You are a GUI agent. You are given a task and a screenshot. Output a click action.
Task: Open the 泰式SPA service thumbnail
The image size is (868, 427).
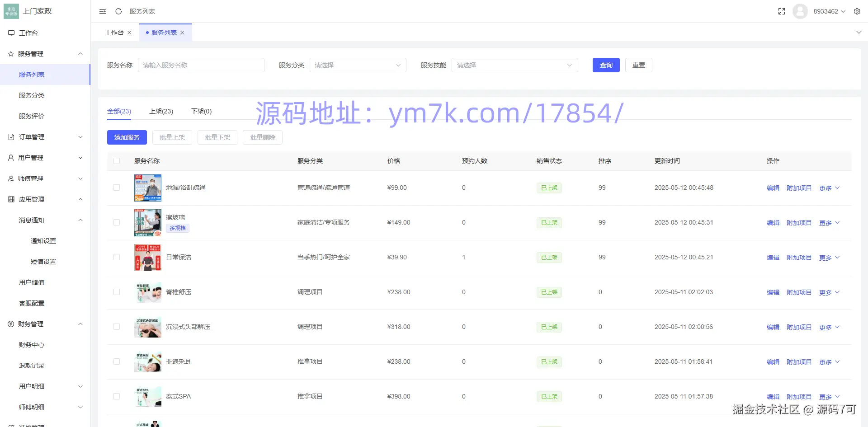(148, 397)
